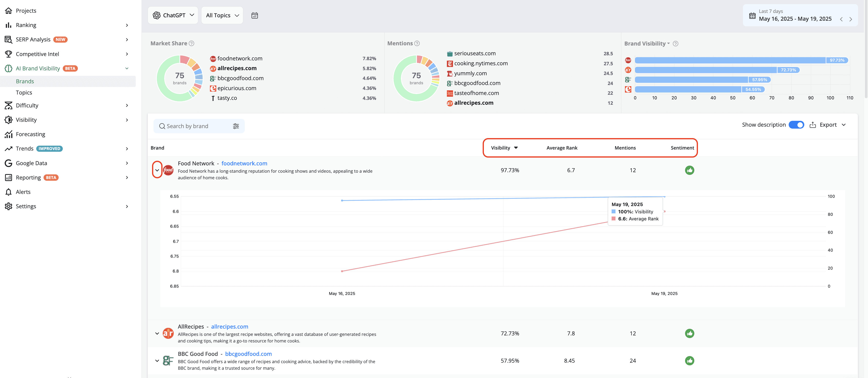Image resolution: width=868 pixels, height=378 pixels.
Task: Click the May 19, 2025 chart axis label
Action: pos(664,294)
